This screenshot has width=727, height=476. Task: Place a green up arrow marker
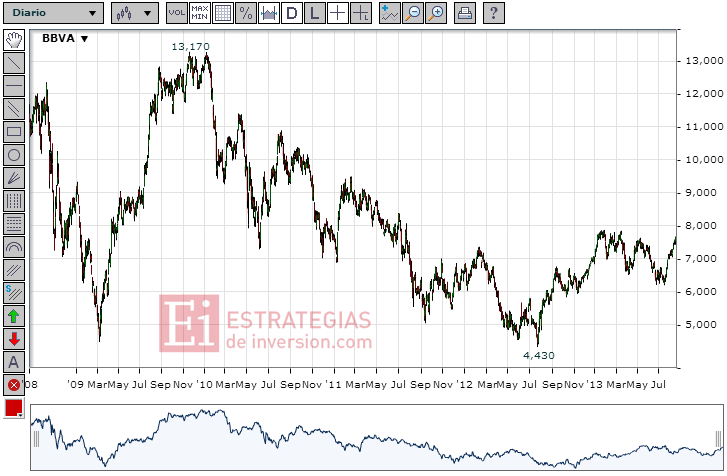click(14, 316)
